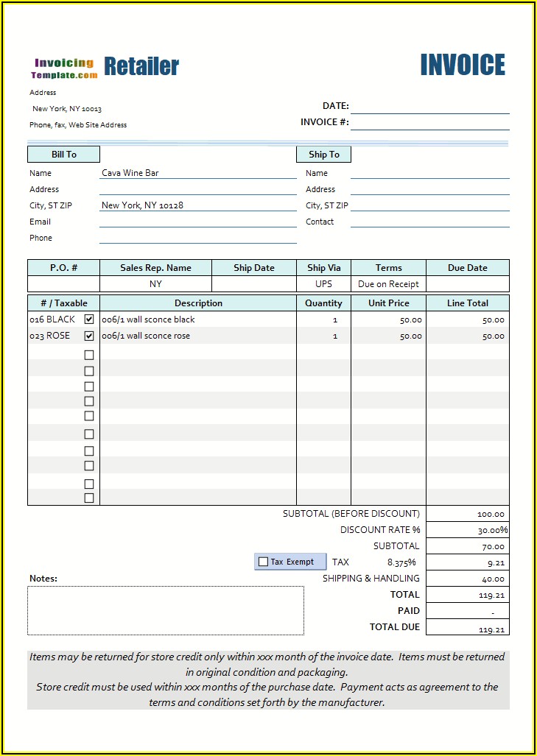Check the last taxable checkbox in the item list
Screen dimensions: 537x756
89,498
